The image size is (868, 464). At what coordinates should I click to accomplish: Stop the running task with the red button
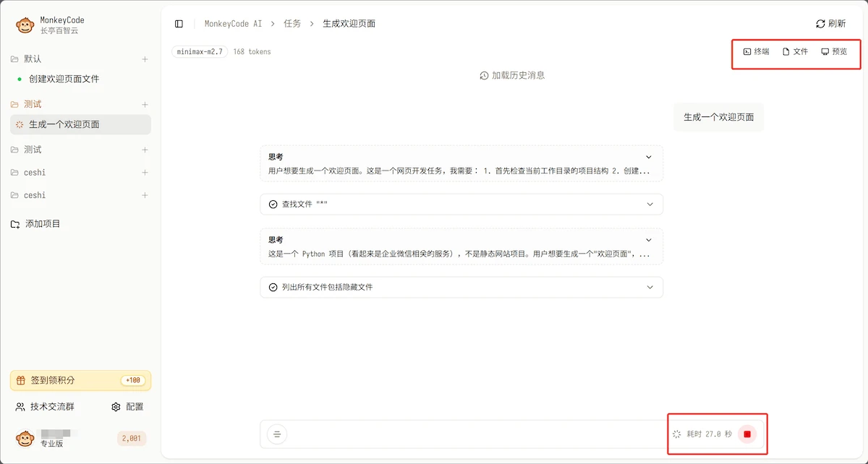tap(747, 434)
